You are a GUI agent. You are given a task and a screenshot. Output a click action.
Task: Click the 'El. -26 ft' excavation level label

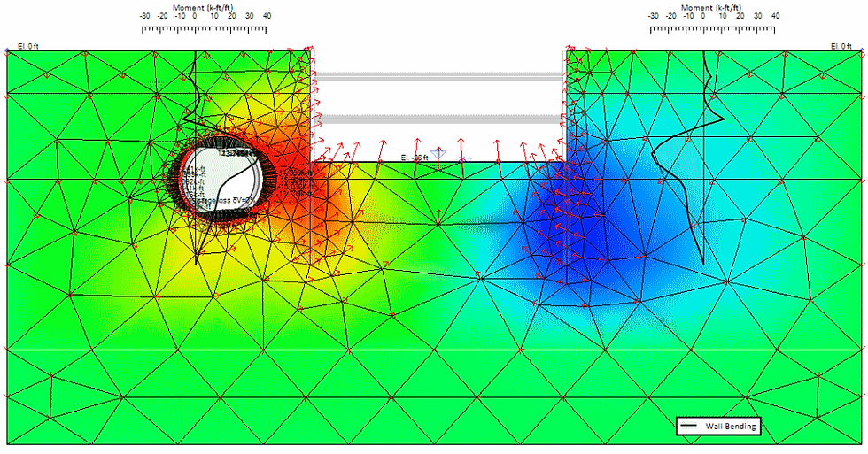coord(415,158)
